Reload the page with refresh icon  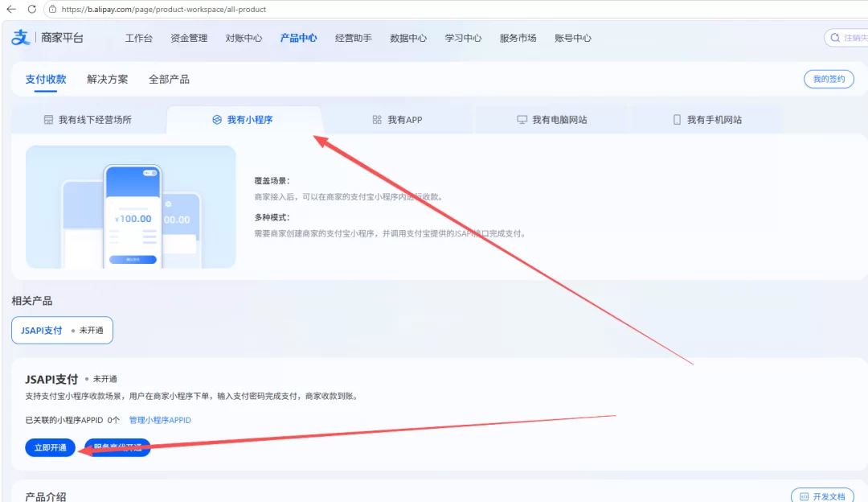point(31,10)
